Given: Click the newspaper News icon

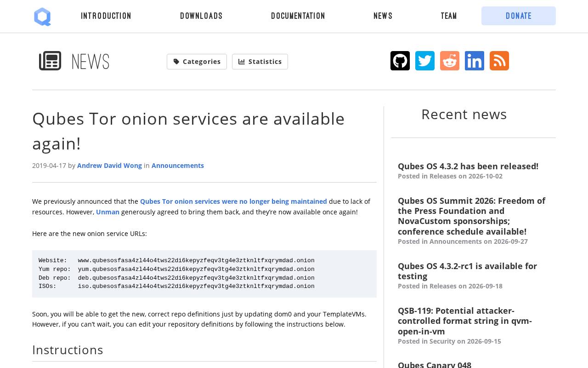Looking at the screenshot, I should [x=50, y=61].
